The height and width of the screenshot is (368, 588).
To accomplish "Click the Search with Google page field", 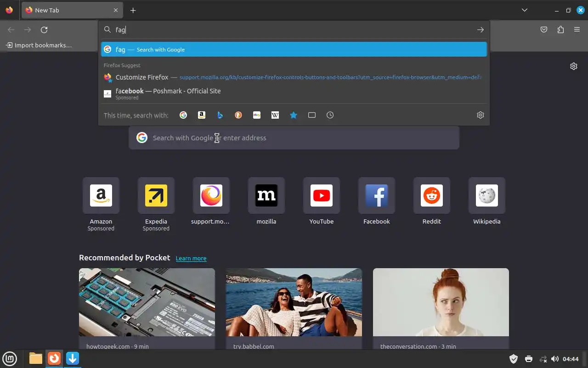I will 294,138.
